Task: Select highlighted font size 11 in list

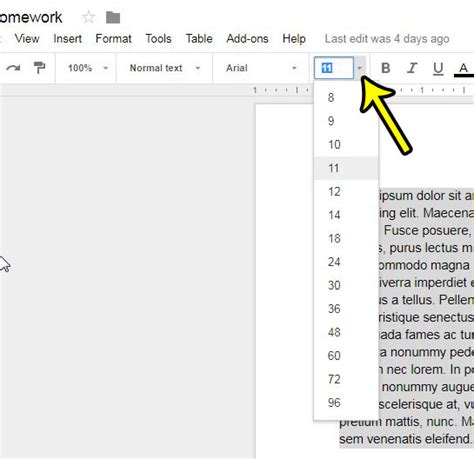Action: (x=346, y=168)
